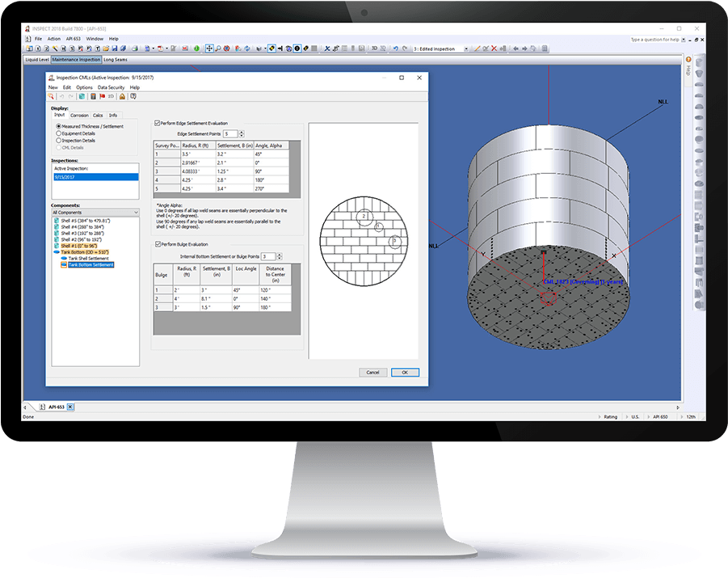
Task: Click the 3D button on the main toolbar
Action: (x=376, y=48)
